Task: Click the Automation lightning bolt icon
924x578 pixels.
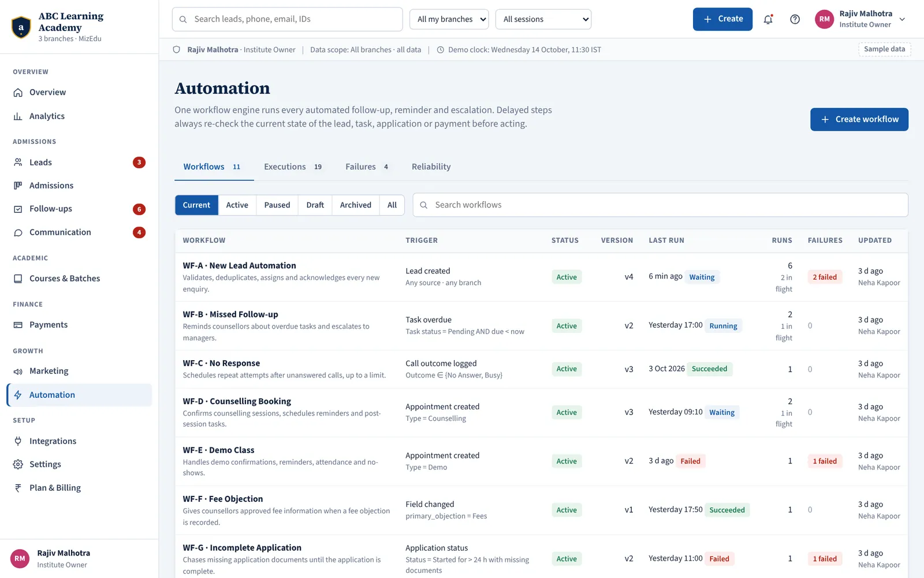Action: [18, 395]
